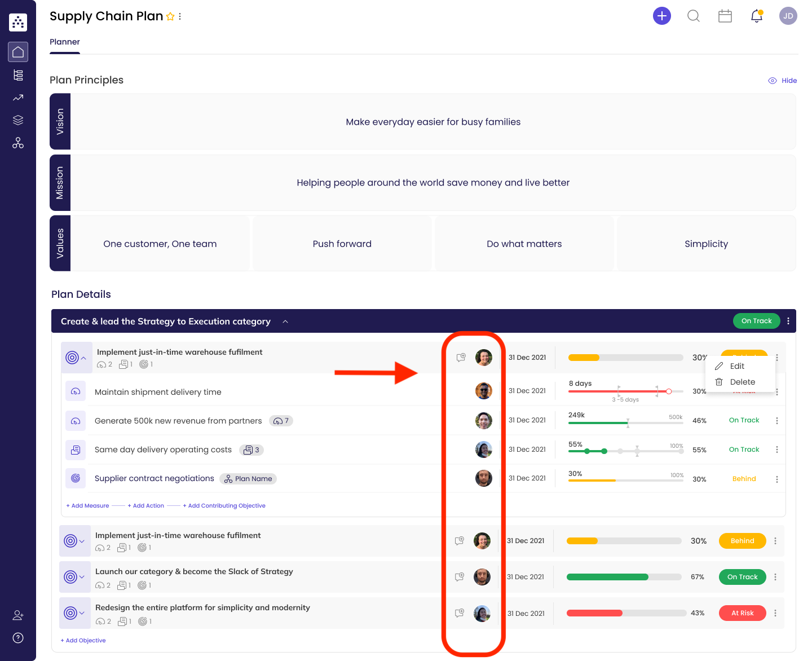Screen dimensions: 812x661
Task: Star the Supply Chain Plan as favorite
Action: pos(170,17)
